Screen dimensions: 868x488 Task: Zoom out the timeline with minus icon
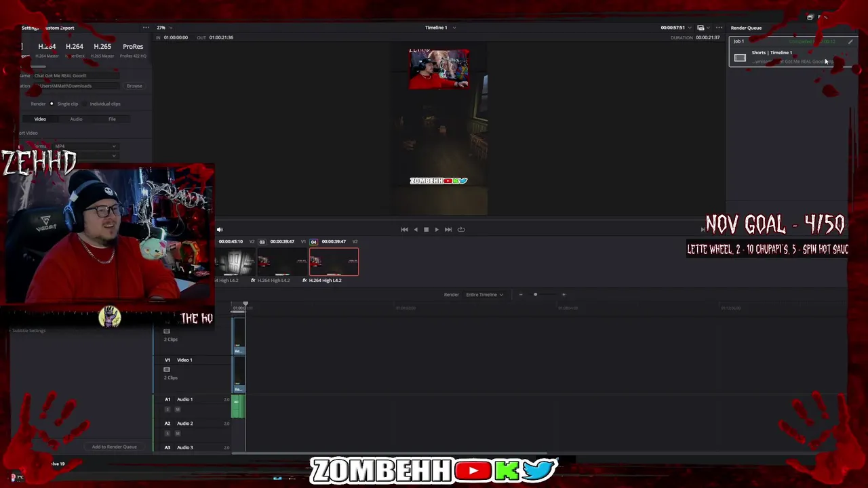click(x=521, y=295)
